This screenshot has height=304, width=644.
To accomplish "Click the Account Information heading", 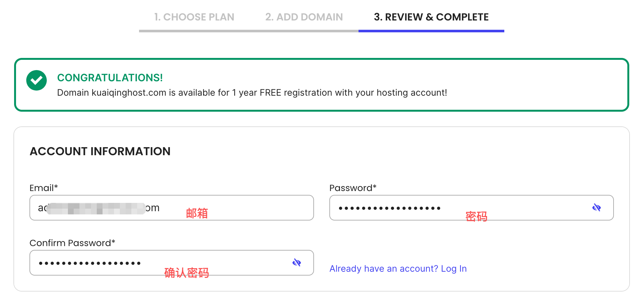I will [100, 151].
